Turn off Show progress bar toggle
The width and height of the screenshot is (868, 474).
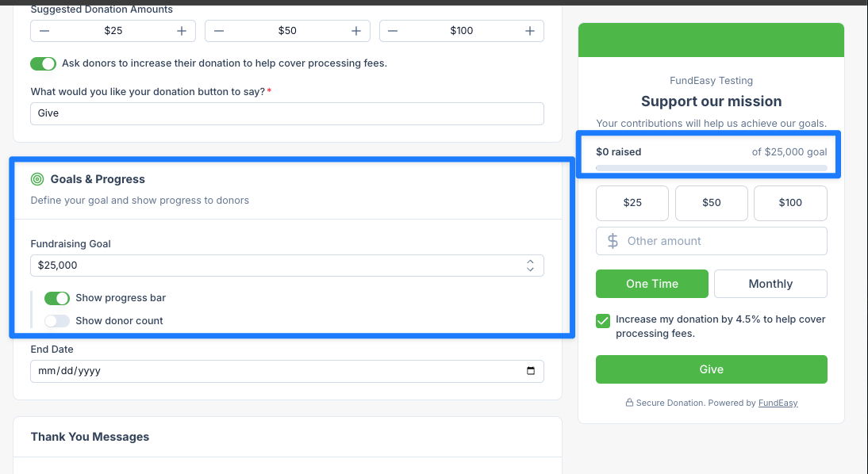(x=57, y=298)
